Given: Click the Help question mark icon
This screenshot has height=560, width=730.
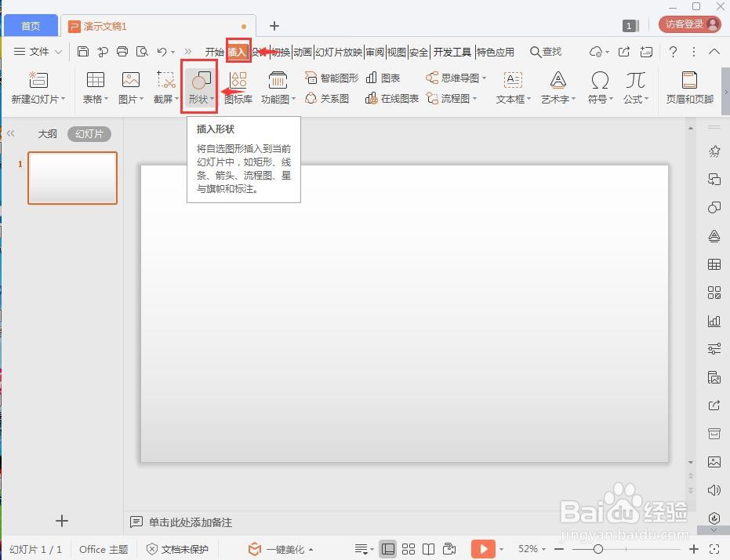Looking at the screenshot, I should coord(673,51).
